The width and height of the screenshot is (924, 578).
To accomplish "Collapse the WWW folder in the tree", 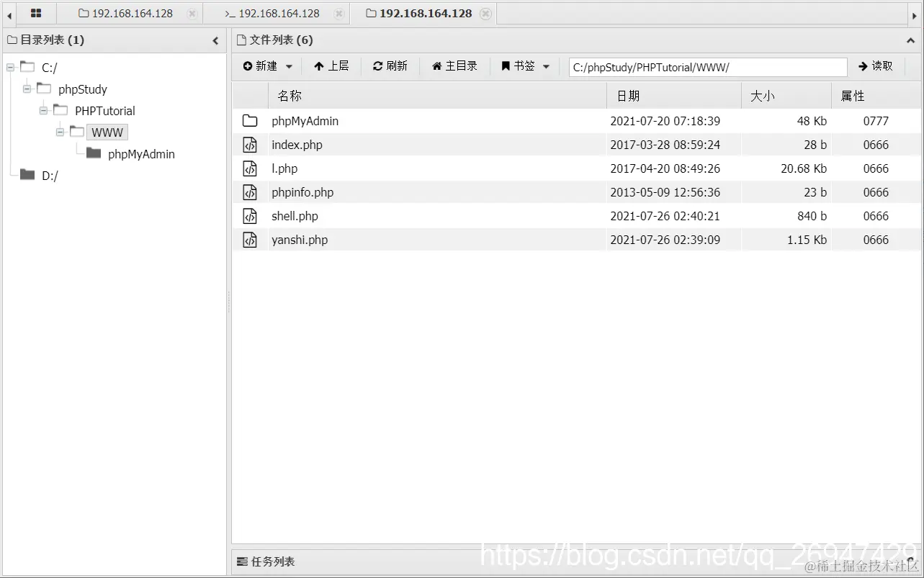I will (60, 132).
